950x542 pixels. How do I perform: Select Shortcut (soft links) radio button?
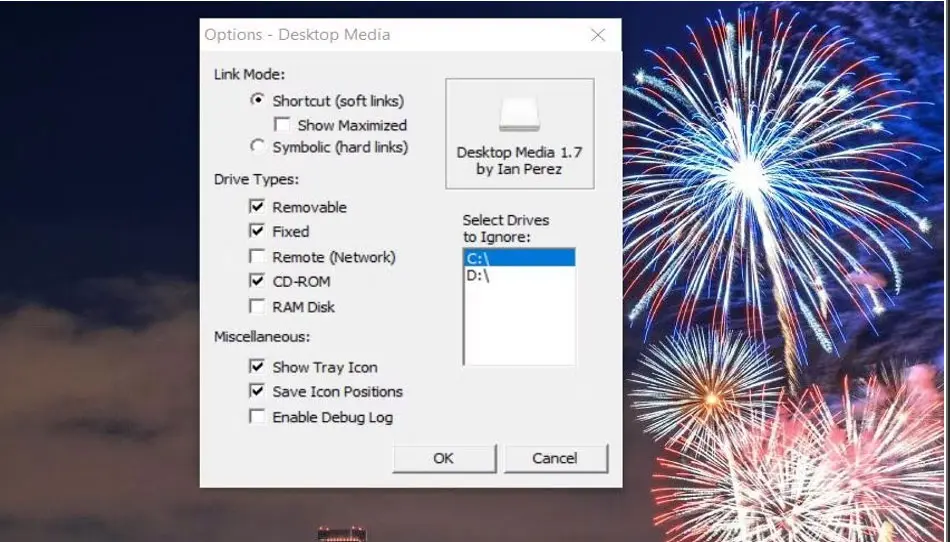tap(257, 100)
